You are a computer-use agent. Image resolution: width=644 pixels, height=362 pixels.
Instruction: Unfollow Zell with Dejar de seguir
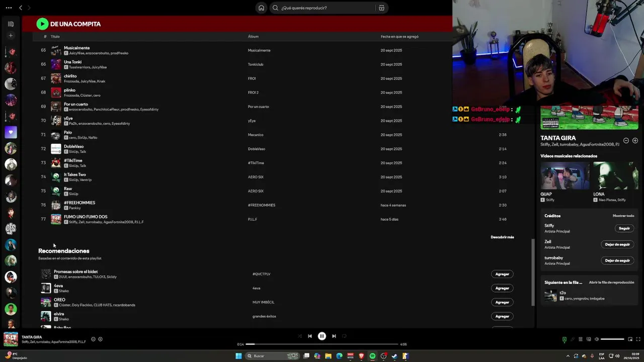click(617, 244)
